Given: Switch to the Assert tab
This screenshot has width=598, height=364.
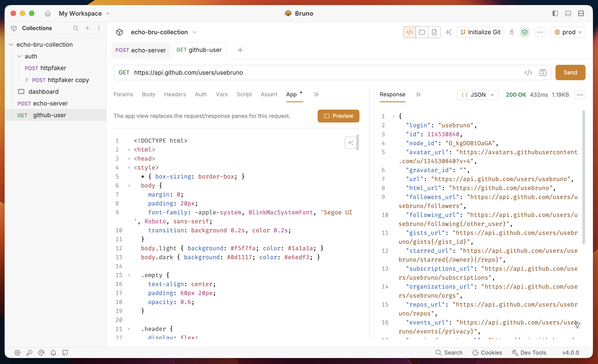Looking at the screenshot, I should click(x=269, y=94).
